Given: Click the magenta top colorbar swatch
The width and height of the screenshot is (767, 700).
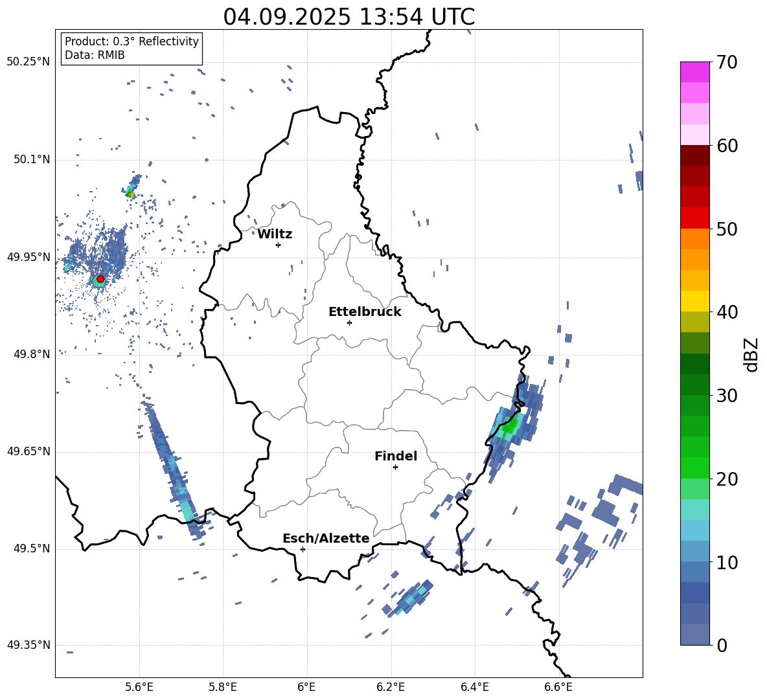Looking at the screenshot, I should pyautogui.click(x=694, y=72).
